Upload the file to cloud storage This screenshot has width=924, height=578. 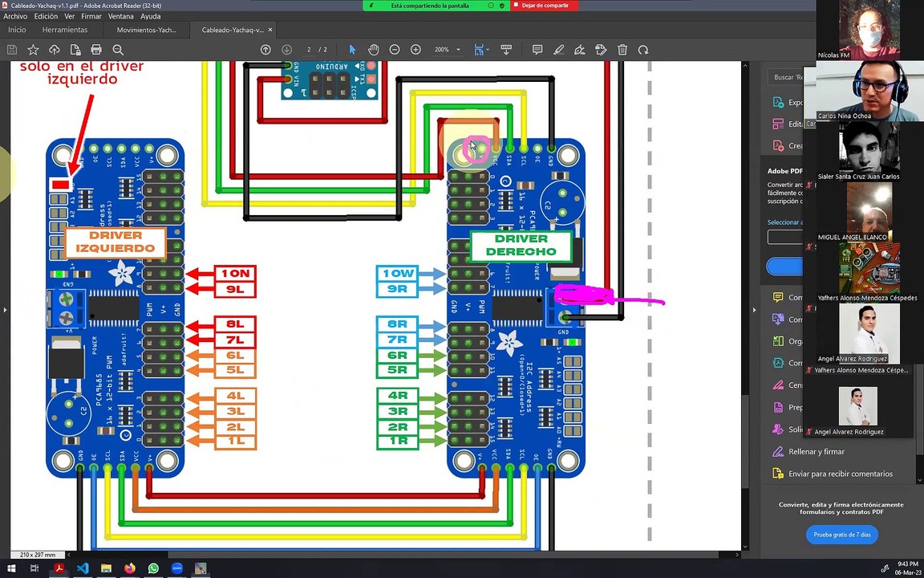(55, 50)
